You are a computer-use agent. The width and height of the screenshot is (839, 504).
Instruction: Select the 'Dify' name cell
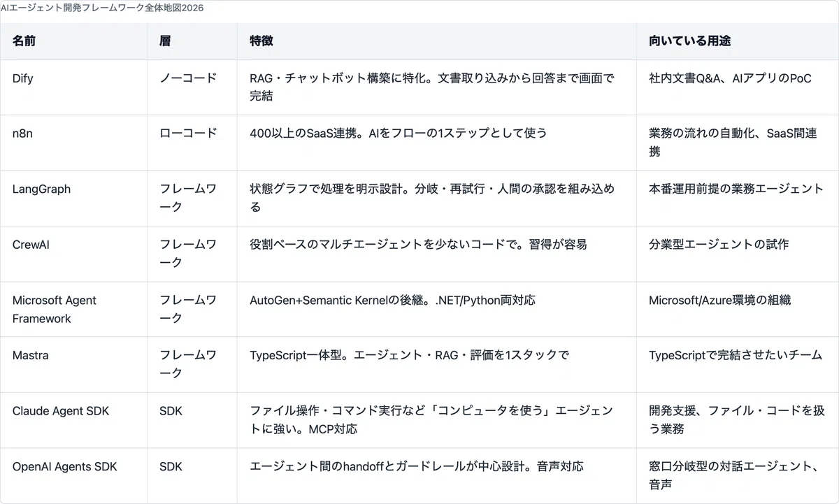(x=73, y=87)
